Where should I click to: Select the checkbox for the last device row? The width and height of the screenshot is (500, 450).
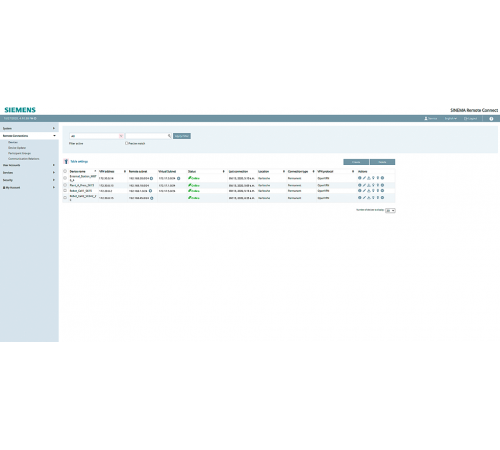click(x=65, y=198)
